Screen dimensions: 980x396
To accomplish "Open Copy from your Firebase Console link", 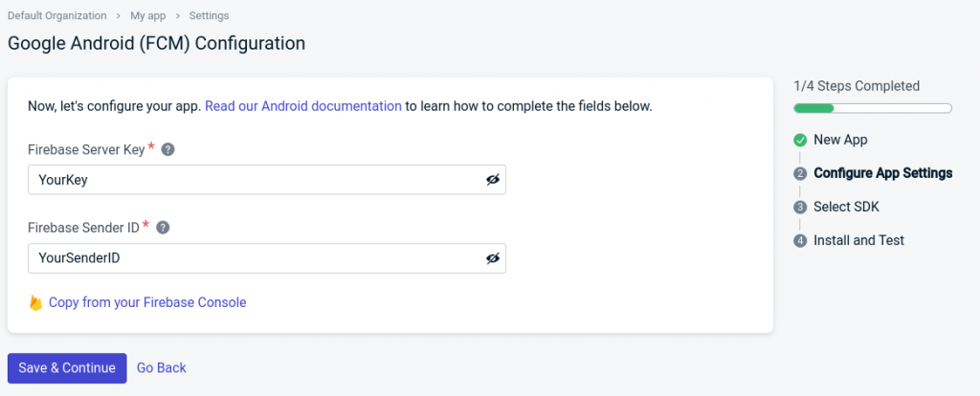I will tap(147, 302).
